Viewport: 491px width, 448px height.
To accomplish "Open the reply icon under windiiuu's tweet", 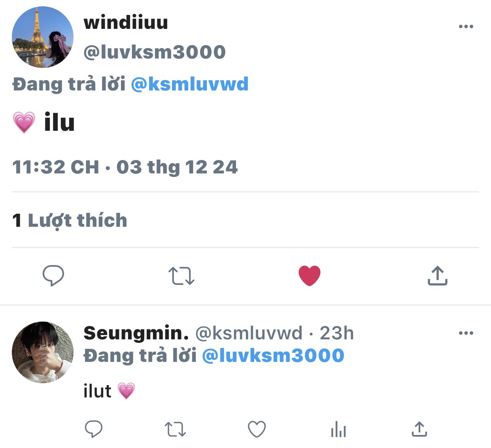I will (x=53, y=275).
